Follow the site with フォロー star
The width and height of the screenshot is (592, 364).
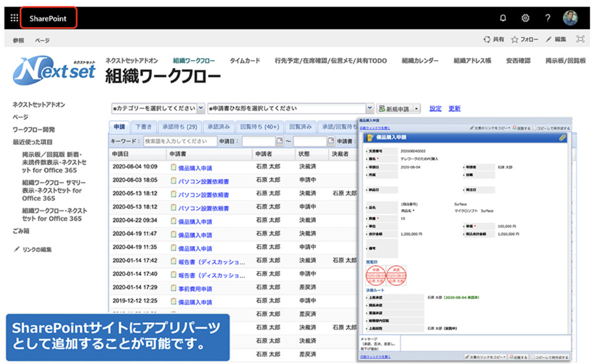click(515, 40)
